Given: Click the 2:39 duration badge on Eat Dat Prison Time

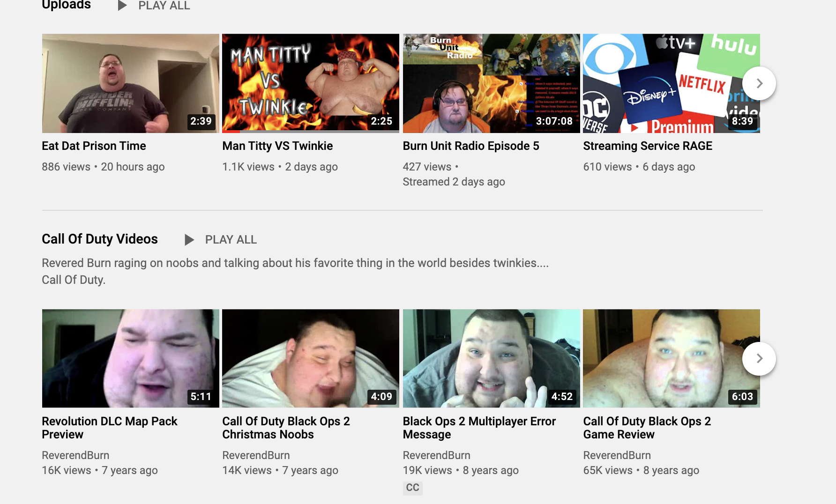Looking at the screenshot, I should pos(201,121).
